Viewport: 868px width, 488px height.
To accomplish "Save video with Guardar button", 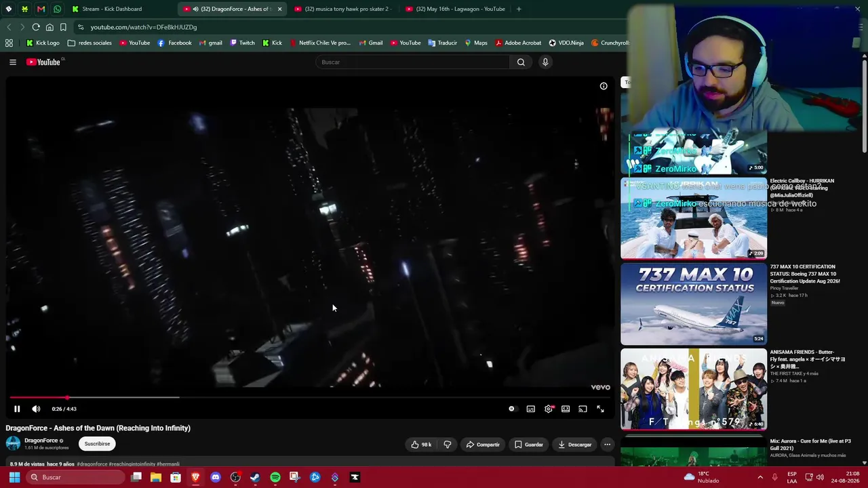I will pyautogui.click(x=529, y=445).
